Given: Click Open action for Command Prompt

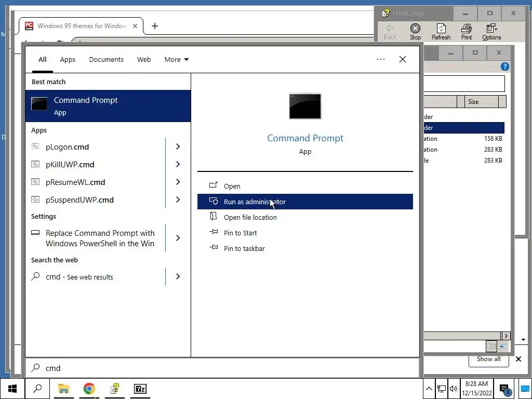Looking at the screenshot, I should [x=305, y=186].
